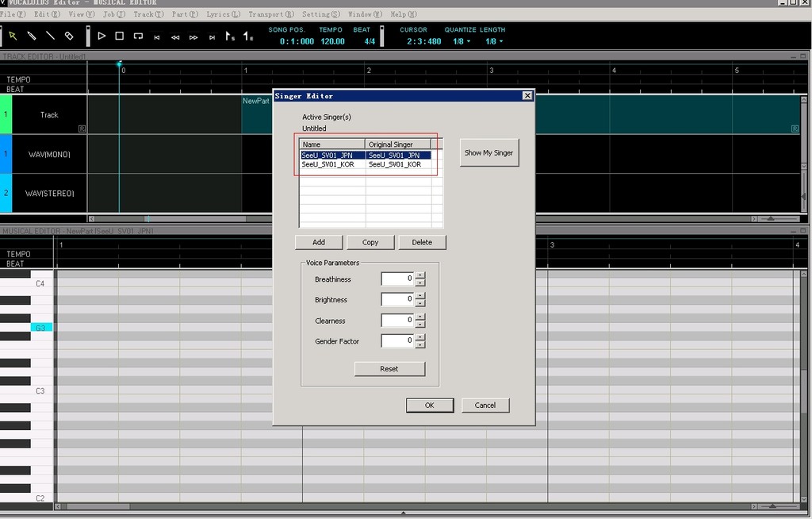Open the Lyrics menu
The height and width of the screenshot is (519, 812).
click(x=223, y=14)
